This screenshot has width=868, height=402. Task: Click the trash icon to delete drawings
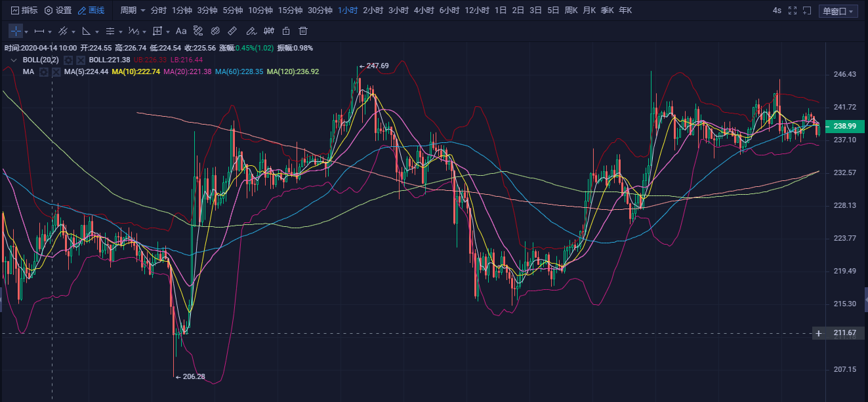[x=302, y=31]
